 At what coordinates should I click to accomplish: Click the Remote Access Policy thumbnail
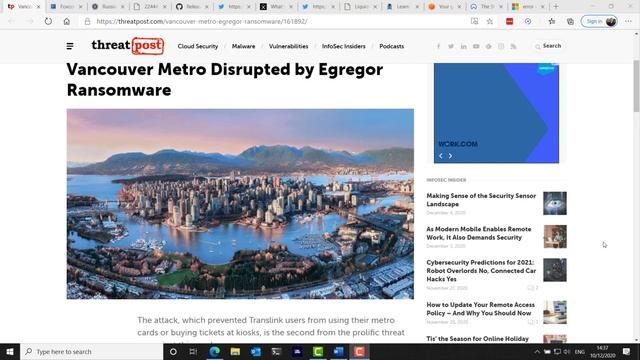click(x=555, y=312)
